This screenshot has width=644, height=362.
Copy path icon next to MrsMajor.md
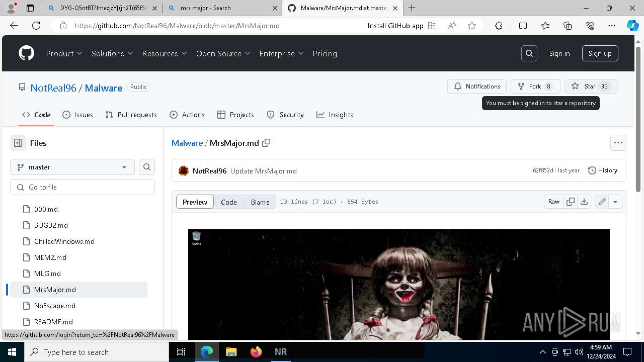[x=266, y=143]
